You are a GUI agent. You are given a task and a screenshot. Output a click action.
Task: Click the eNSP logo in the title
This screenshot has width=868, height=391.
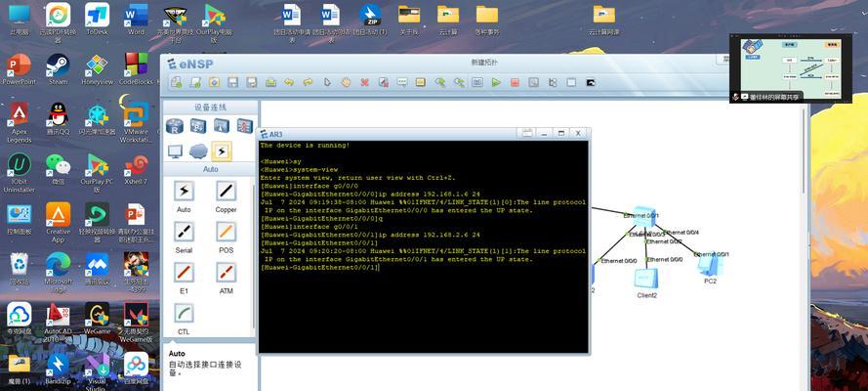190,65
